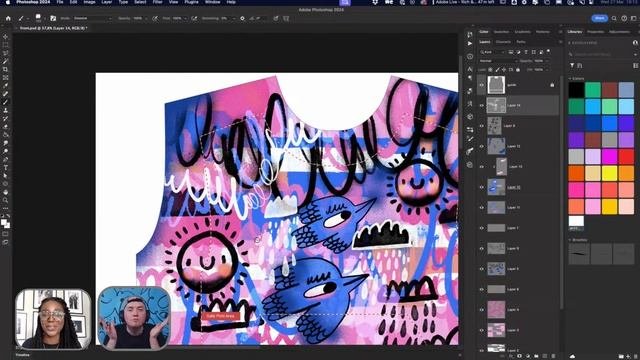Collapse the Brushes section in Libraries
640x360 pixels.
(570, 240)
